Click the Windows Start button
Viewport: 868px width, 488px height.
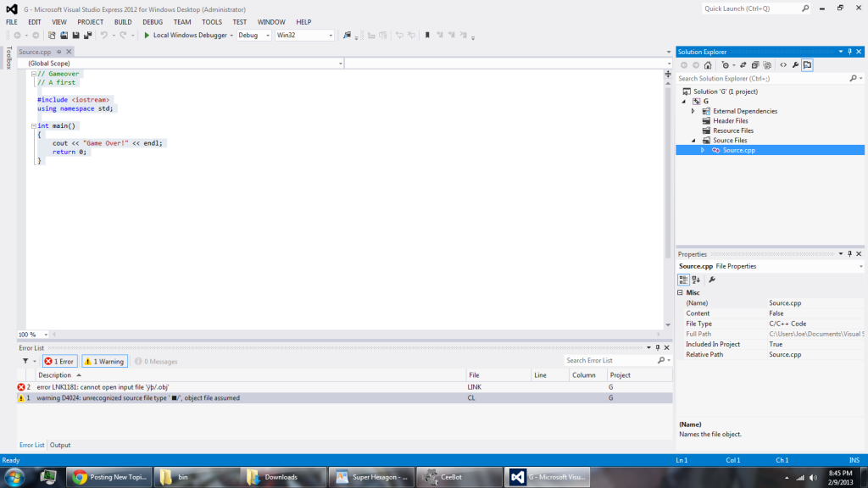coord(14,477)
